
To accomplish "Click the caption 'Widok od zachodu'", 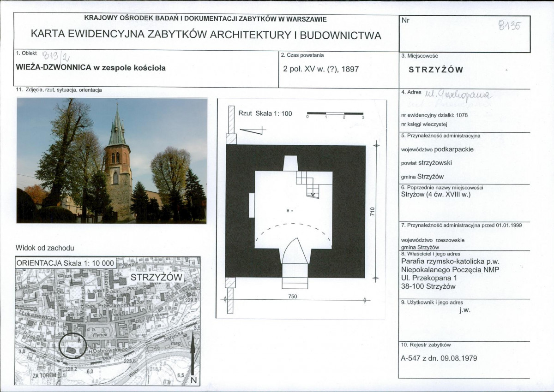I will [45, 248].
